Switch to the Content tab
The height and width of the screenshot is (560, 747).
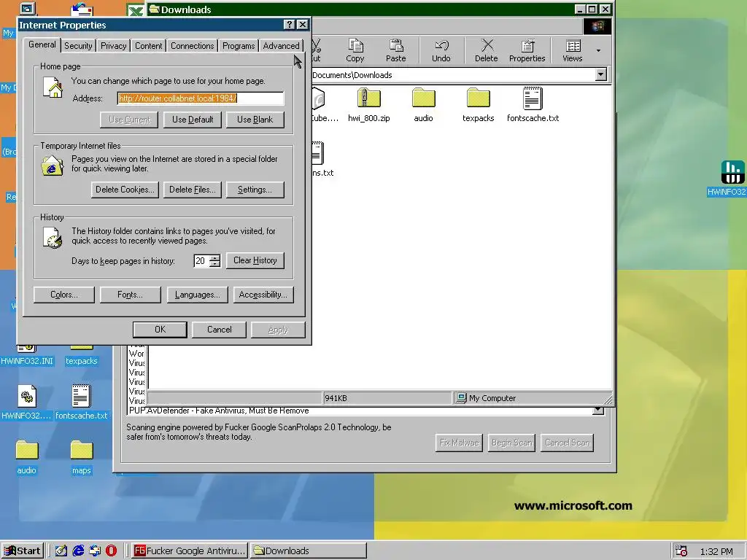(148, 46)
